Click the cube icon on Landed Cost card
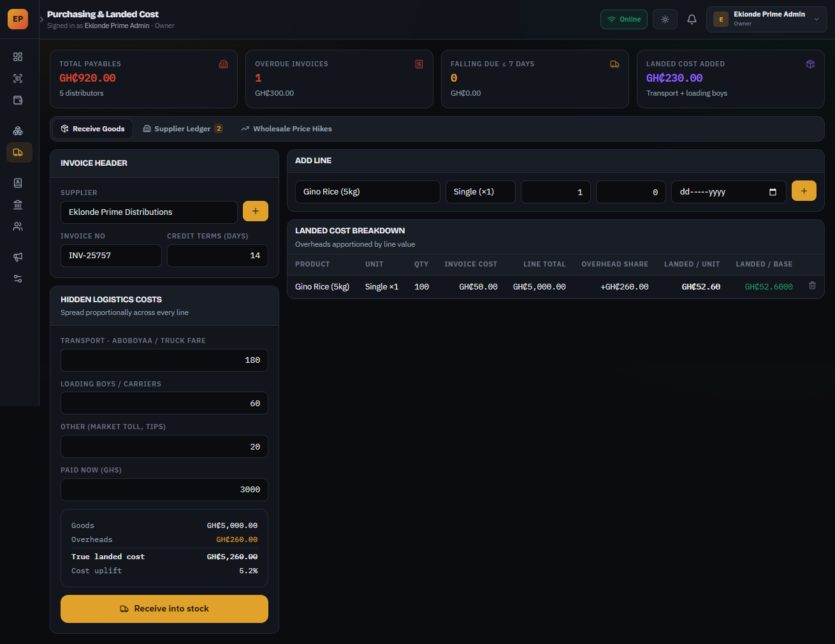The image size is (835, 644). click(810, 64)
